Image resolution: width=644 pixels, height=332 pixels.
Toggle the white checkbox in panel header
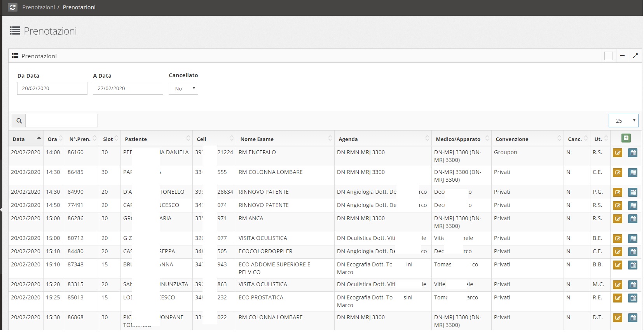(x=609, y=56)
